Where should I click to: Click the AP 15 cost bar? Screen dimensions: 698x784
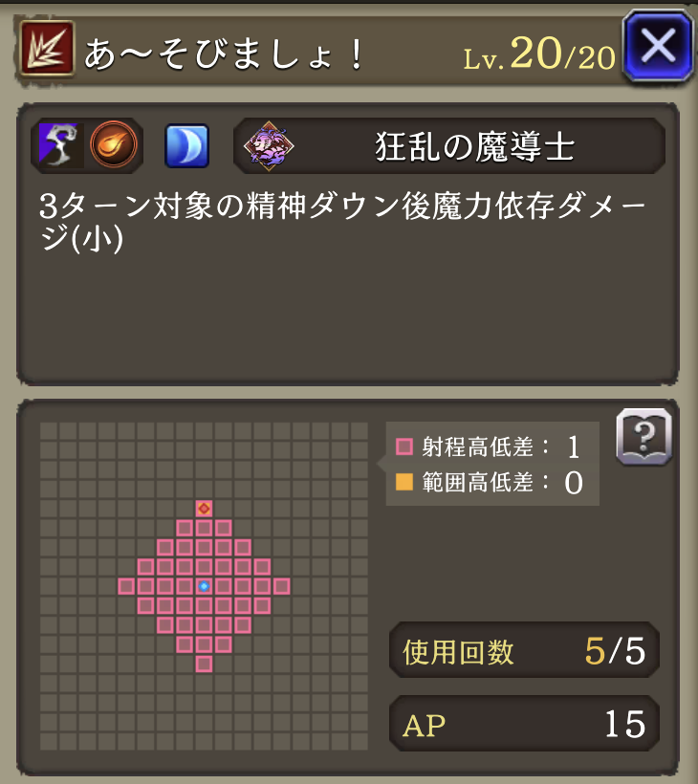point(524,724)
